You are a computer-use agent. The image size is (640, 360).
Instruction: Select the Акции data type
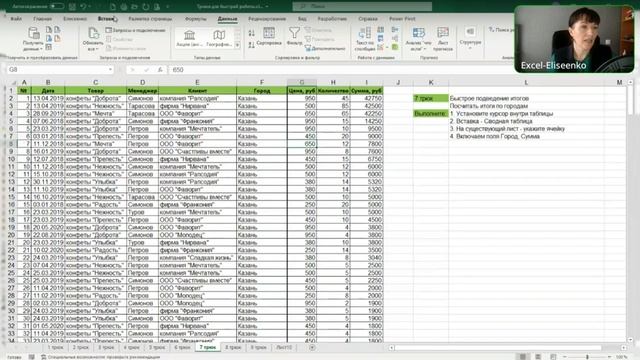[189, 38]
